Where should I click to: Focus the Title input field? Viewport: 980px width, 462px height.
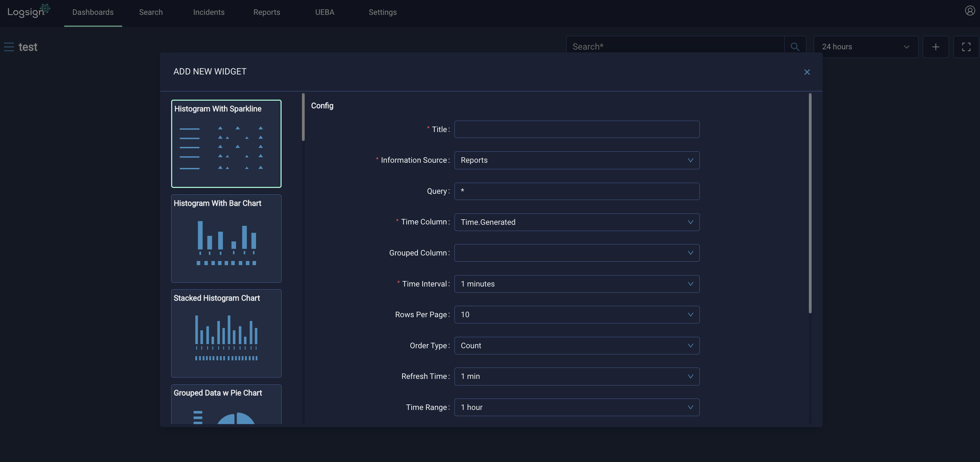click(x=577, y=129)
